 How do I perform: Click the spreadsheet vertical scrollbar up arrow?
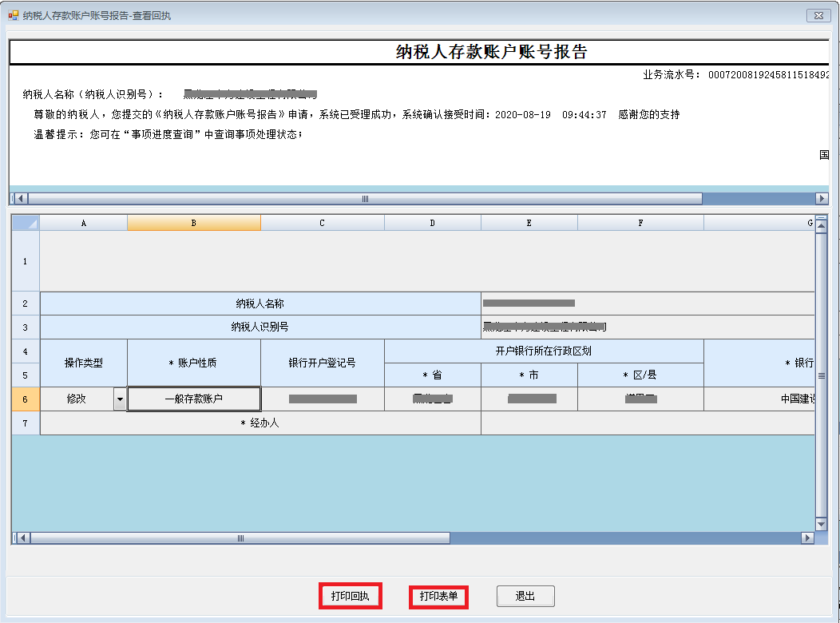coord(821,227)
